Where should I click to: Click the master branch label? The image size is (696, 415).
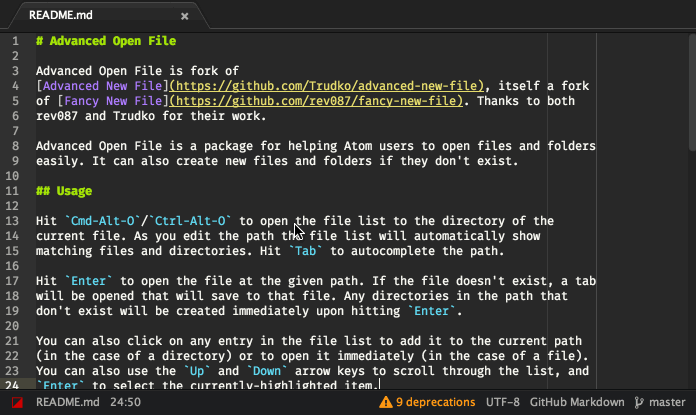(x=667, y=402)
